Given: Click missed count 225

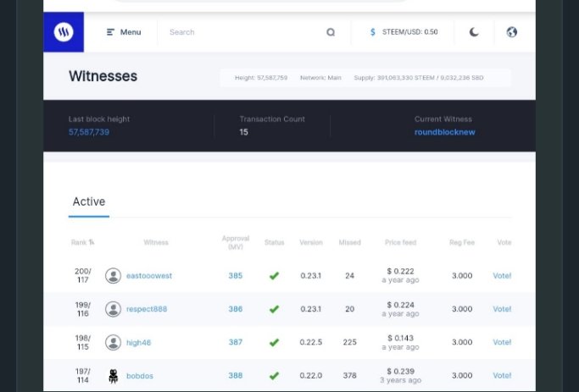Looking at the screenshot, I should coord(350,342).
